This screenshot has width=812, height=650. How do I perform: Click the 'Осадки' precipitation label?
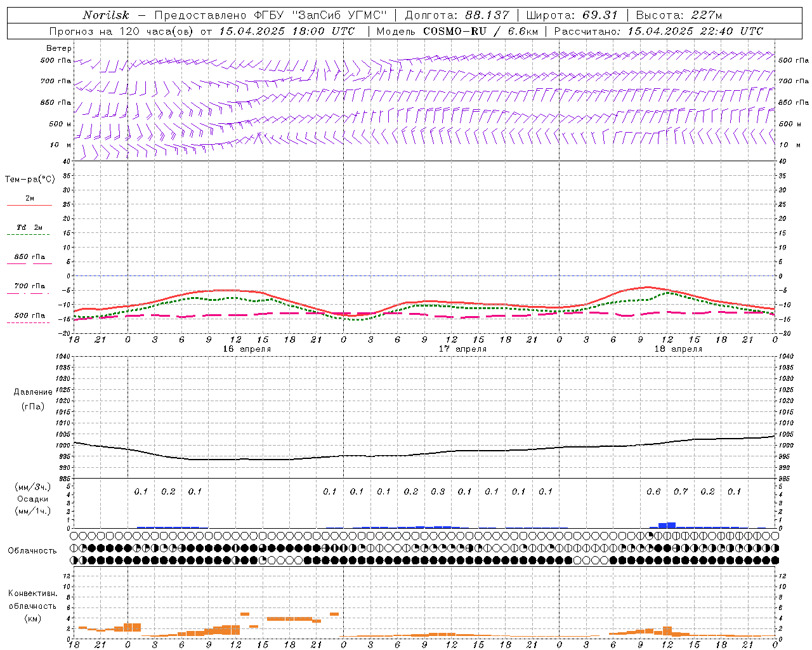click(x=33, y=499)
